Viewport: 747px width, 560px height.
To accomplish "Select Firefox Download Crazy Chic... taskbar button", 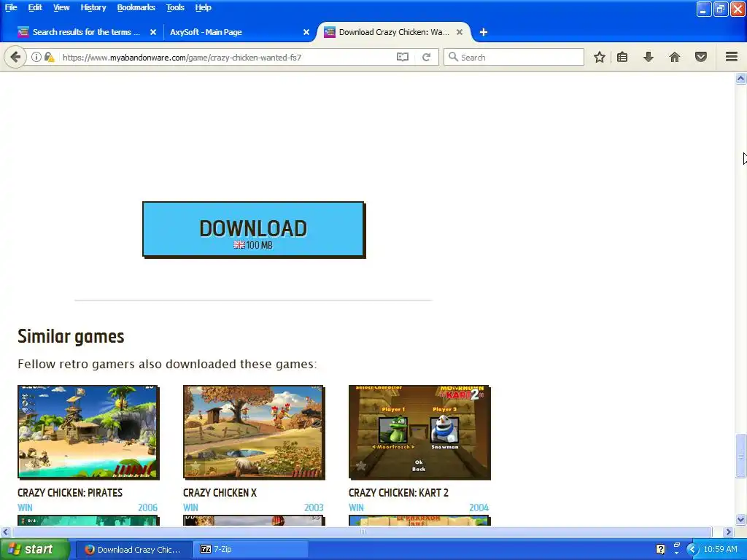I will pos(133,550).
